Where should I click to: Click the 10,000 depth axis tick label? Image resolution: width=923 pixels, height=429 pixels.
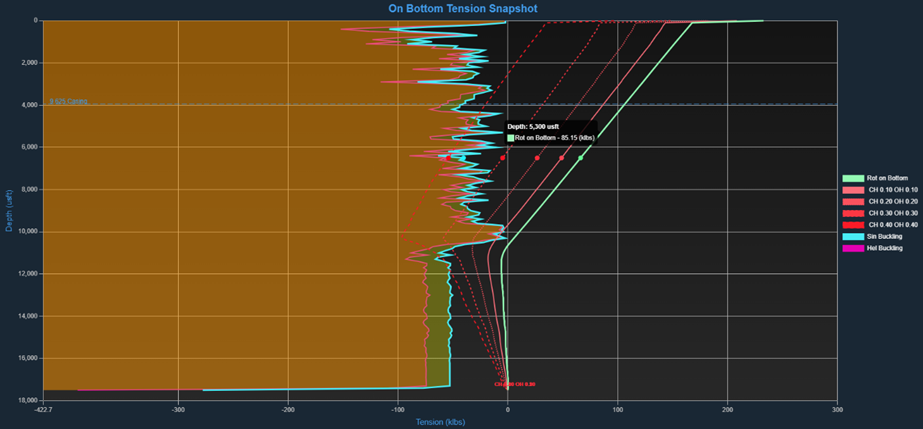(27, 231)
